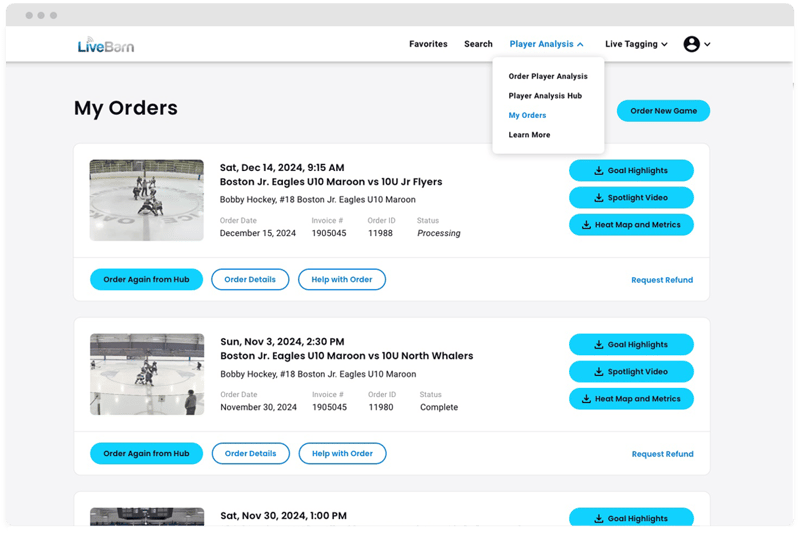Viewport: 800px width, 534px height.
Task: Open the North Whalers game thumbnail
Action: (x=147, y=374)
